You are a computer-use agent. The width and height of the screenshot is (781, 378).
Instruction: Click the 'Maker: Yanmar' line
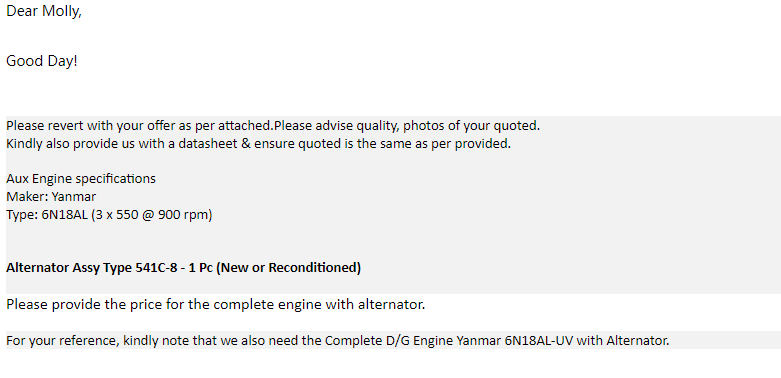tap(51, 197)
